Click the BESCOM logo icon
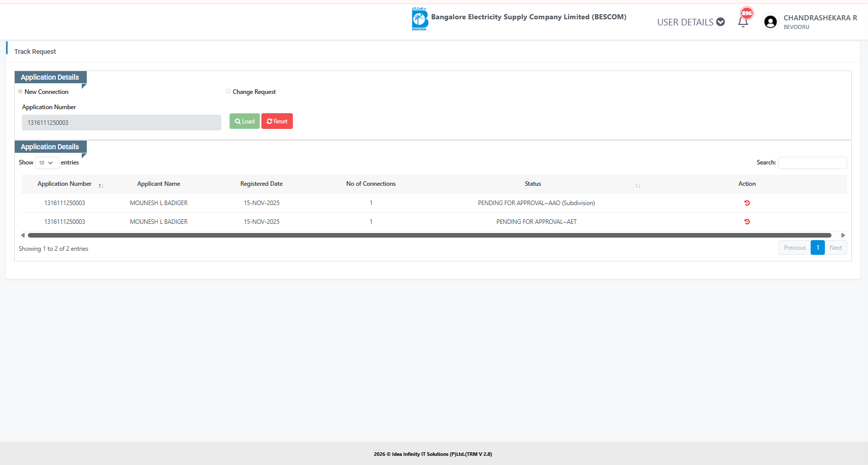The height and width of the screenshot is (465, 868). (420, 19)
